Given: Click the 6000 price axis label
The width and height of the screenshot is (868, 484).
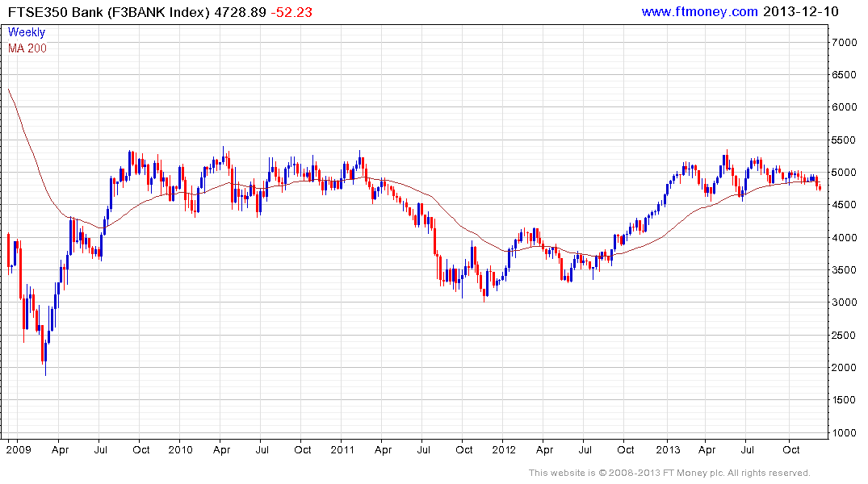Looking at the screenshot, I should pyautogui.click(x=845, y=107).
